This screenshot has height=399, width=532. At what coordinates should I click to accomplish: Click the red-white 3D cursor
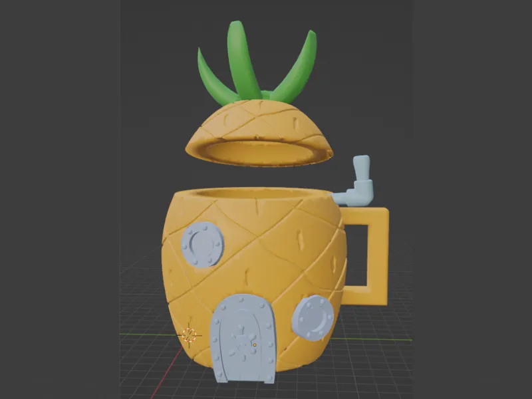coord(189,335)
